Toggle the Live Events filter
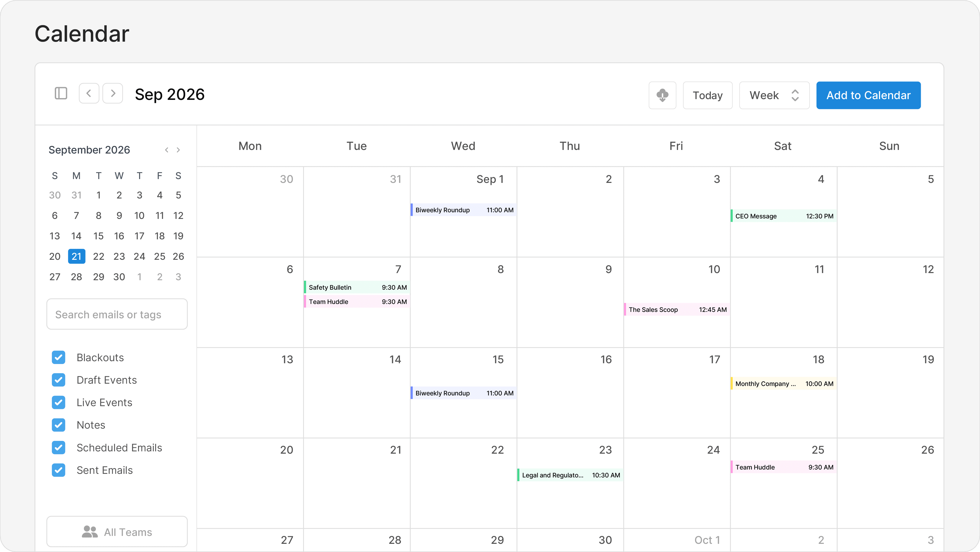Screen dimensions: 980x552 point(59,402)
